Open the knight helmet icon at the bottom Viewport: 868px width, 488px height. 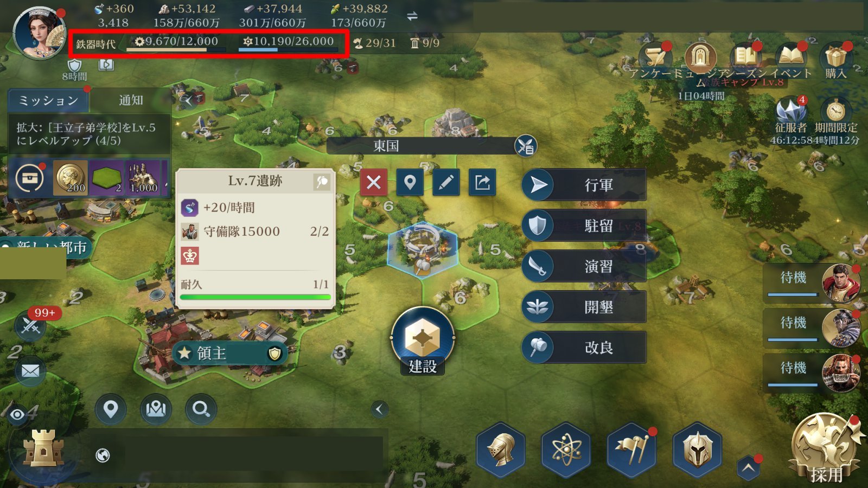point(501,450)
